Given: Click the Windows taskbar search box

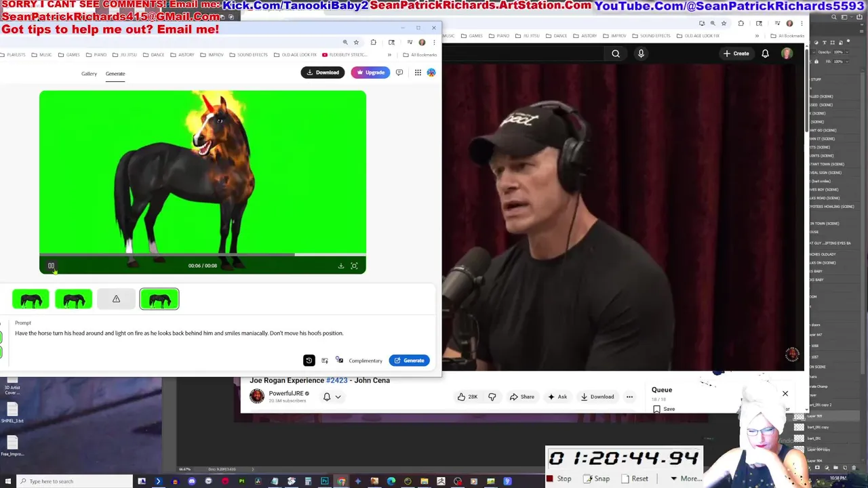Looking at the screenshot, I should [75, 481].
